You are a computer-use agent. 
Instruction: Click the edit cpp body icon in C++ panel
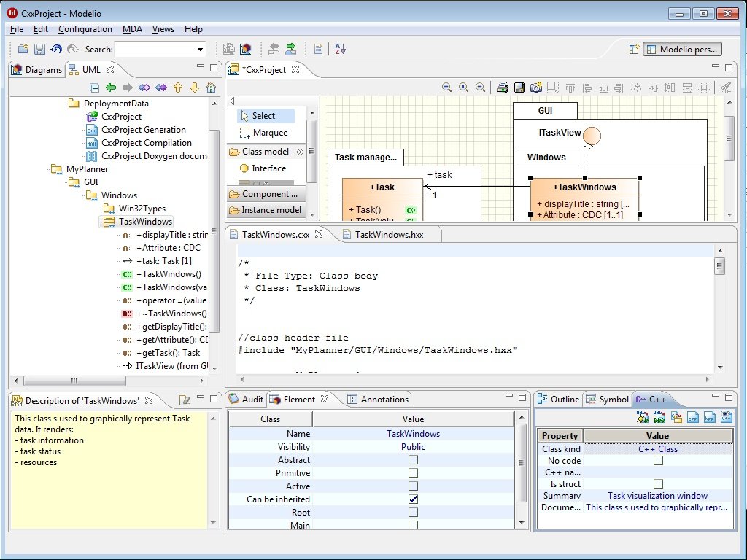pyautogui.click(x=693, y=417)
